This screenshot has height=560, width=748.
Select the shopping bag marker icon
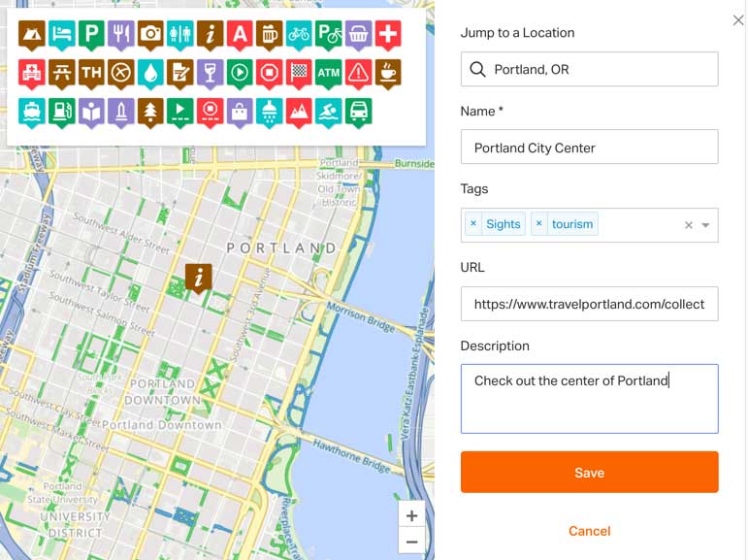(x=240, y=113)
